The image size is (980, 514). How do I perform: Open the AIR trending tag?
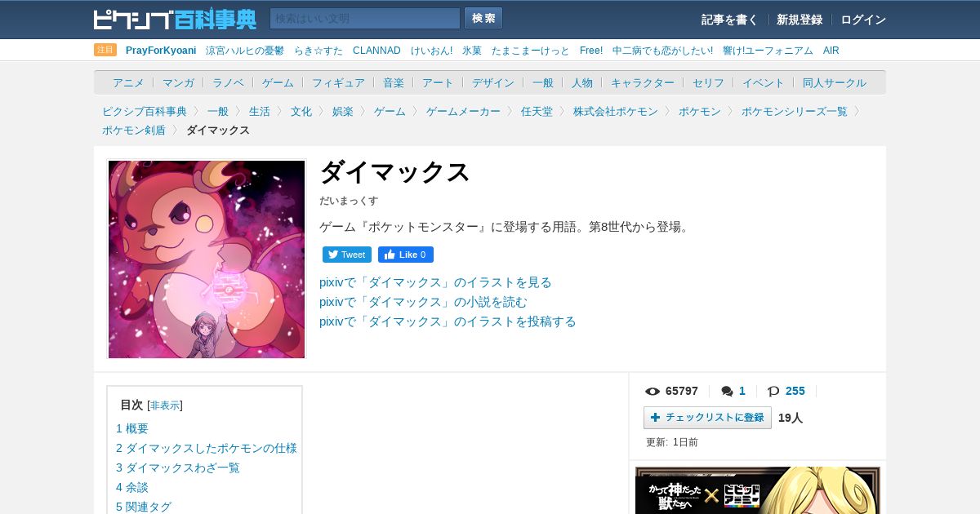point(831,51)
